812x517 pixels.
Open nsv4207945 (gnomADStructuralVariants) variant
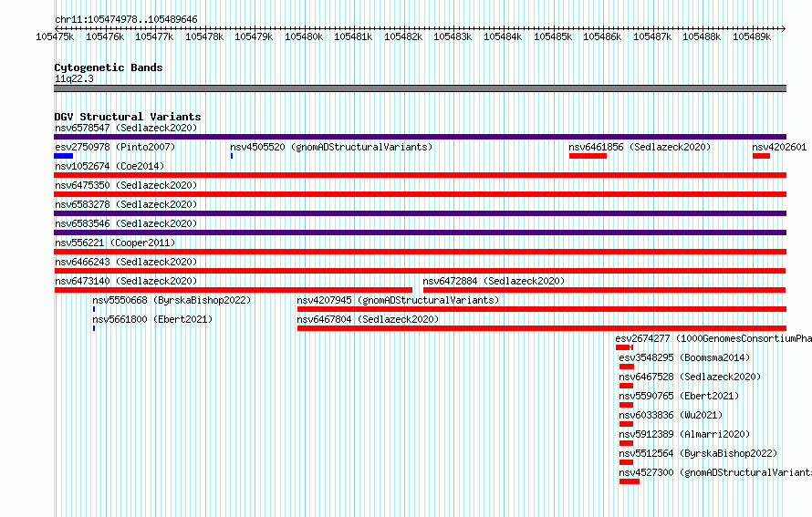[x=398, y=300]
